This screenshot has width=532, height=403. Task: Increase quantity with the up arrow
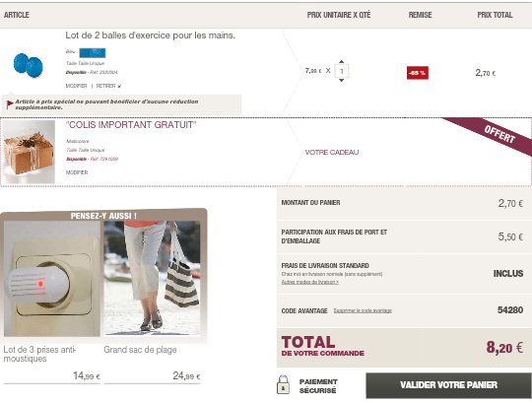tap(341, 61)
